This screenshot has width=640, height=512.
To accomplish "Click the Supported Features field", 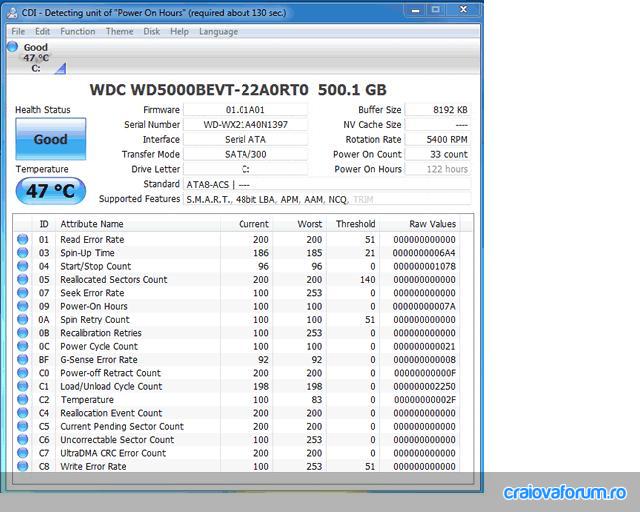I will (x=327, y=199).
